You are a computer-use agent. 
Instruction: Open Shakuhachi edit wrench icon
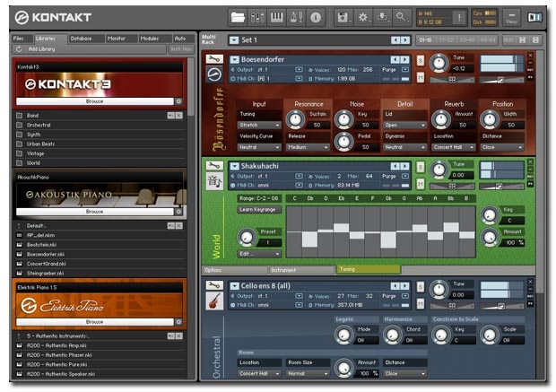214,166
